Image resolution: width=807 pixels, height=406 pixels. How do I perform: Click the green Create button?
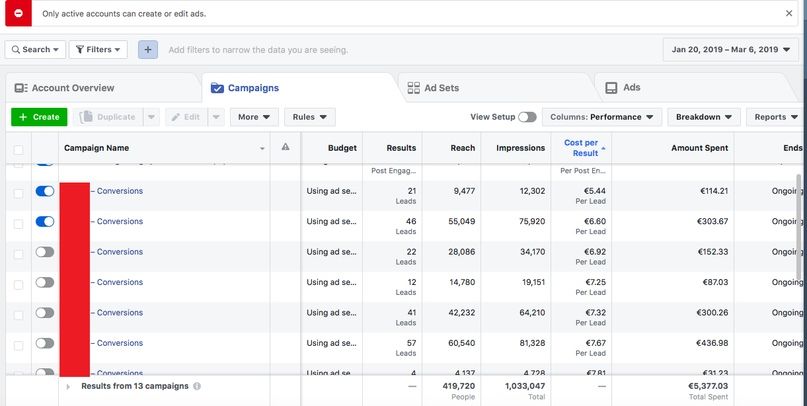[x=39, y=117]
